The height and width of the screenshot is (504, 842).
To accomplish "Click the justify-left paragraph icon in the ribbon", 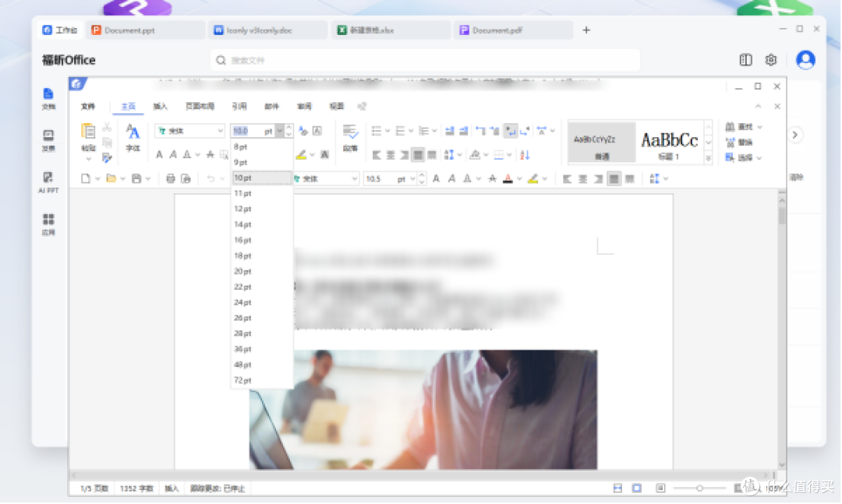I will [x=377, y=155].
